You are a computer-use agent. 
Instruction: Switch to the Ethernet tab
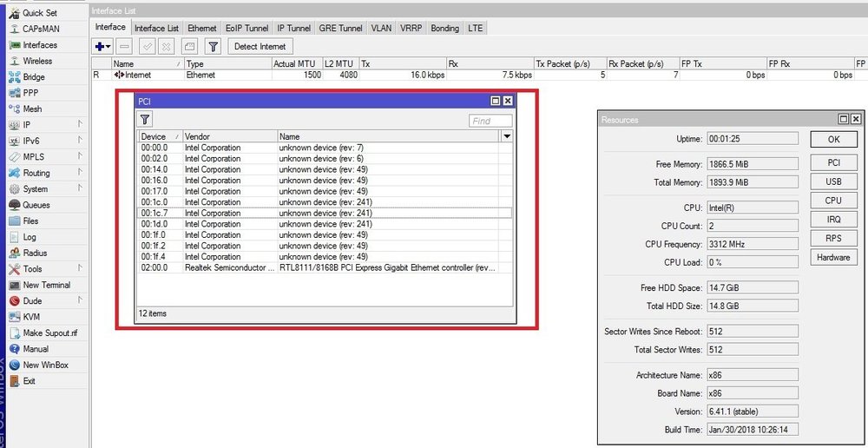(202, 28)
